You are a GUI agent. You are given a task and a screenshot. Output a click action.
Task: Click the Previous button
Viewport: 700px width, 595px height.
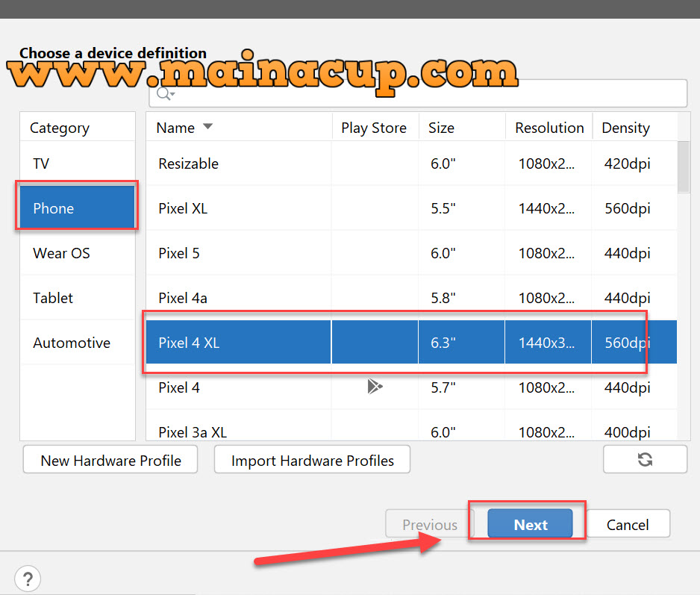pos(429,523)
